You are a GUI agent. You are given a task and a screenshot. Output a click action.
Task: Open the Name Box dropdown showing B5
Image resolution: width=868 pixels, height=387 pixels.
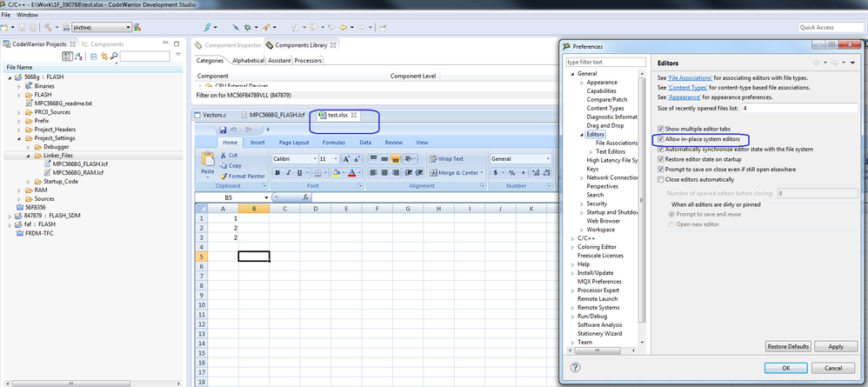click(x=266, y=197)
